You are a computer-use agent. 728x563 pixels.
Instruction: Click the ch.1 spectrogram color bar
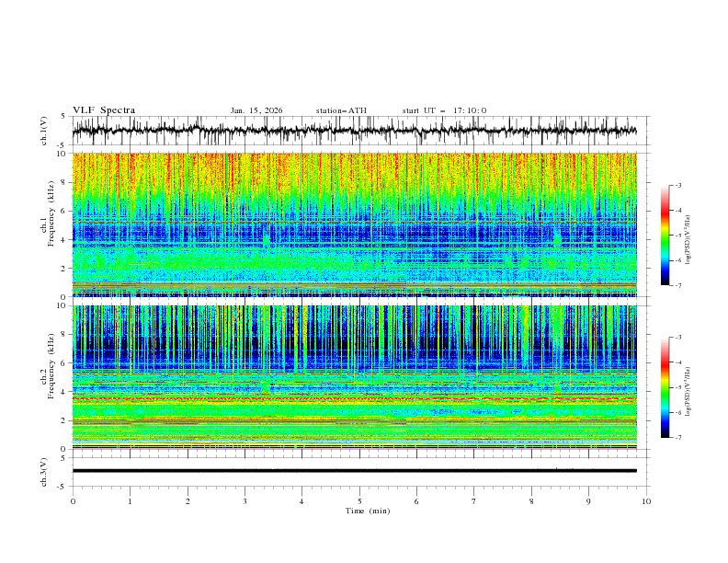665,235
